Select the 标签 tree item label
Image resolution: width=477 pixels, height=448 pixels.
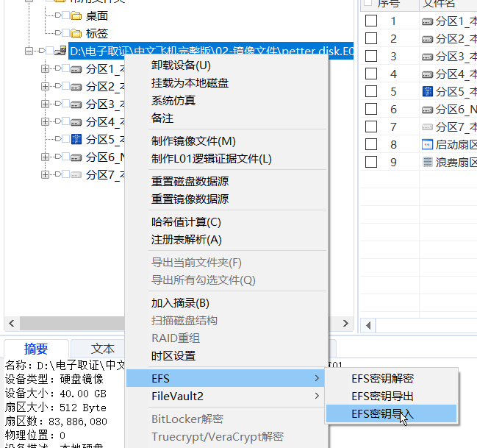(97, 33)
